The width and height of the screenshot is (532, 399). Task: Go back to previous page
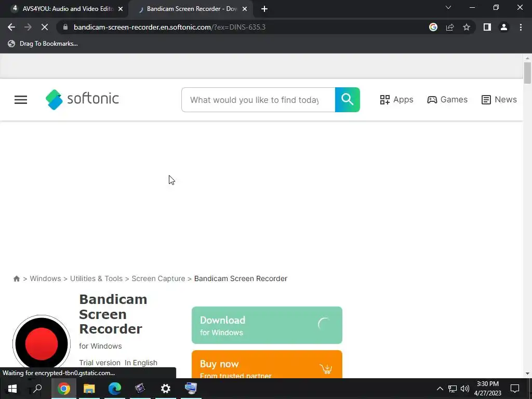pyautogui.click(x=11, y=27)
